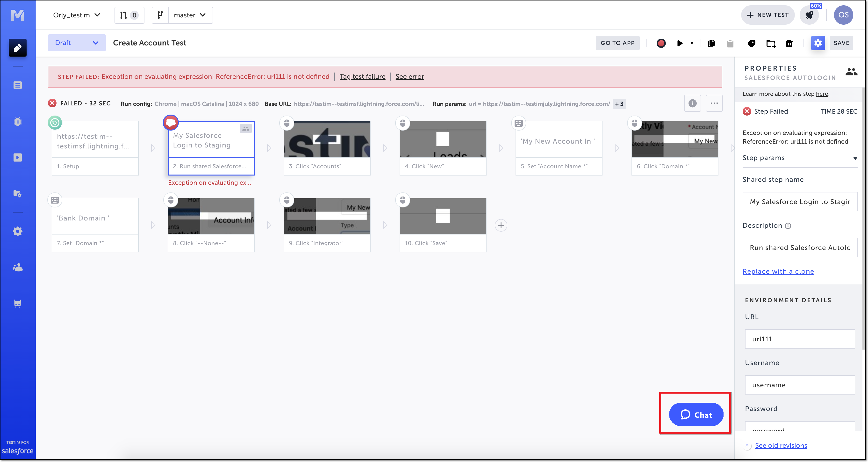Open the rocket progress 60% icon
Viewport: 868px width, 462px height.
pyautogui.click(x=809, y=15)
